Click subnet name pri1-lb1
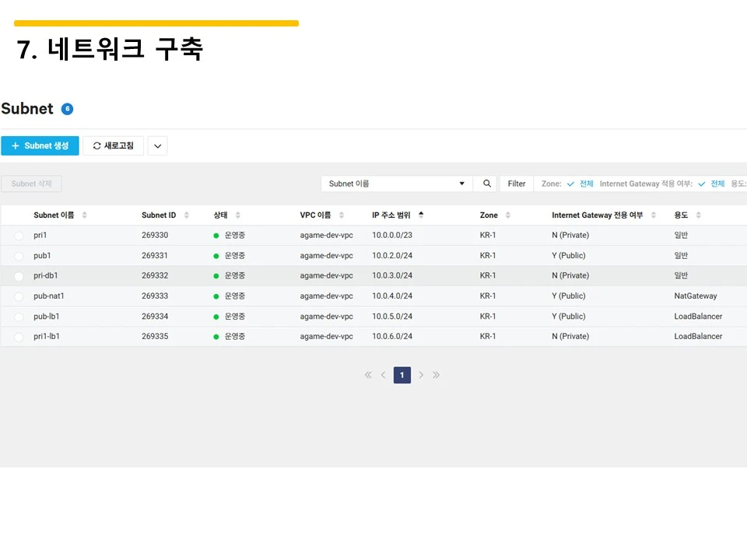 (46, 337)
